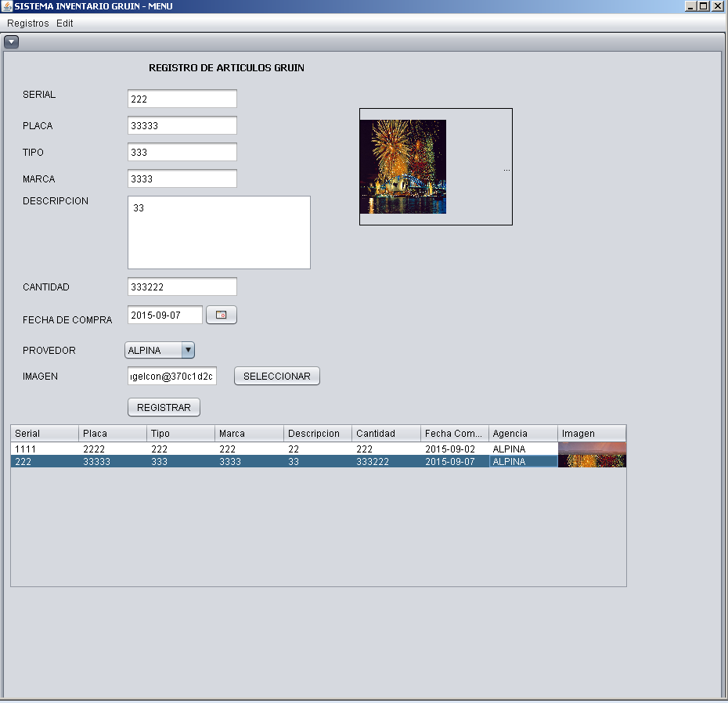Viewport: 728px width, 703px height.
Task: Click the date cell 2015-09-07 in table
Action: [x=455, y=462]
